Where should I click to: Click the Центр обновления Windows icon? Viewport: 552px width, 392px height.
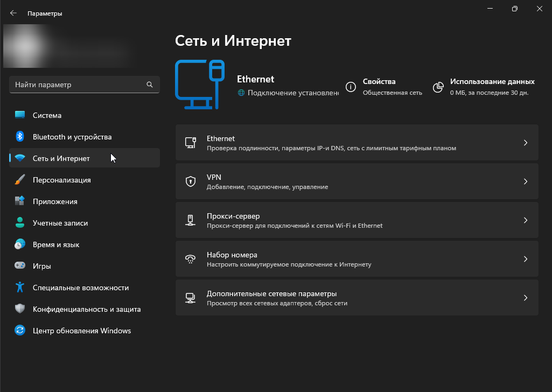pos(20,331)
